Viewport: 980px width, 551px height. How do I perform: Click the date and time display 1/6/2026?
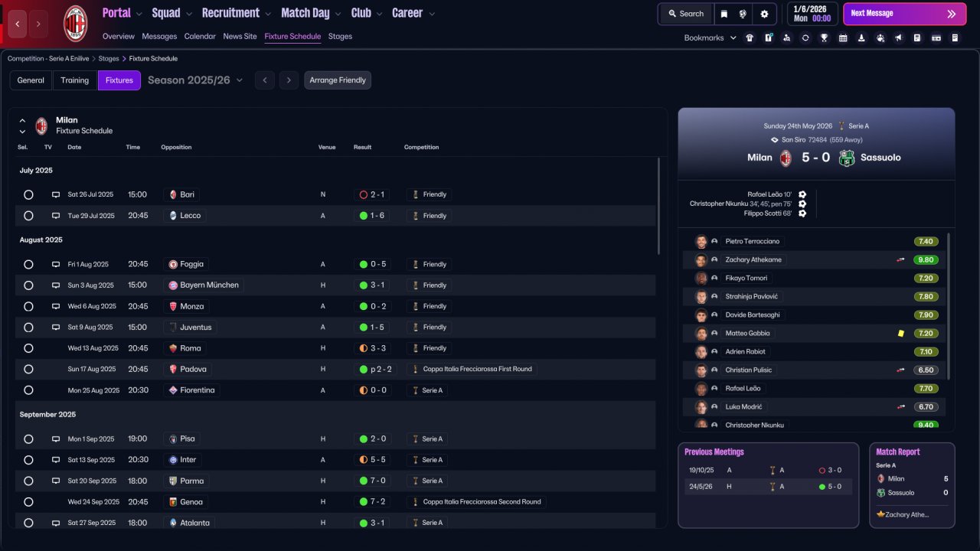[812, 14]
